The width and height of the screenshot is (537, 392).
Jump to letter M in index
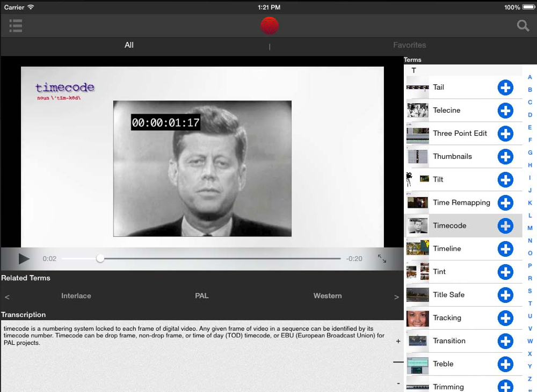point(530,228)
